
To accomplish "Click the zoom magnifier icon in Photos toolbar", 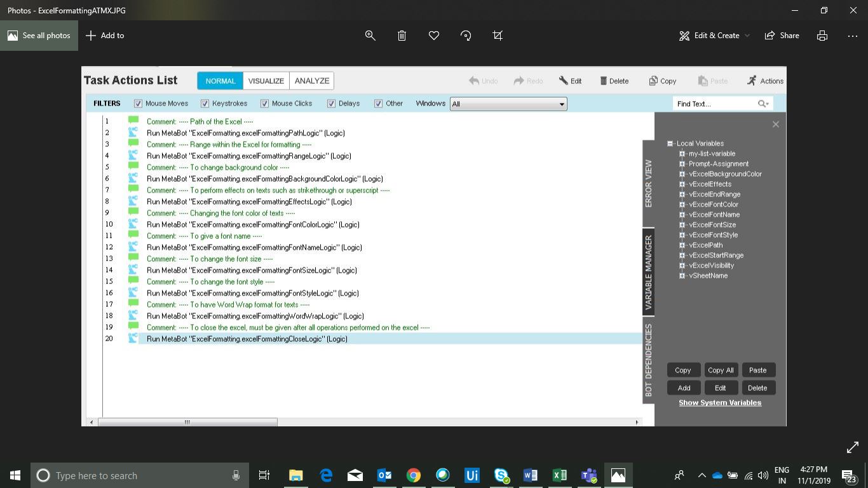I will click(370, 36).
